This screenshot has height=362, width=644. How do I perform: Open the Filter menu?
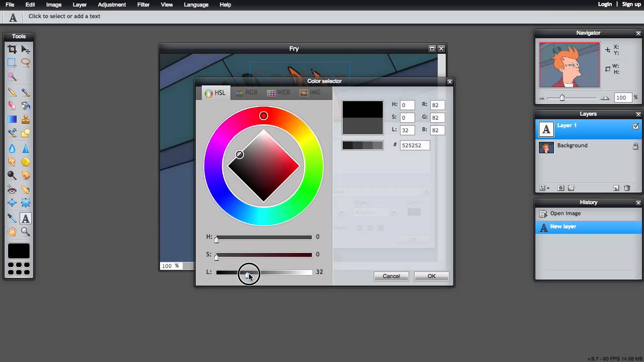pos(143,5)
